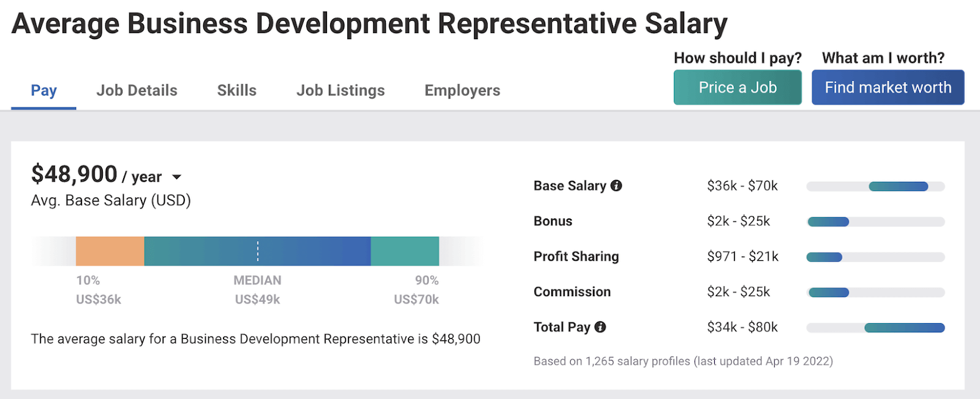Screen dimensions: 980x399
Task: Select the Pay tab
Action: click(x=43, y=90)
